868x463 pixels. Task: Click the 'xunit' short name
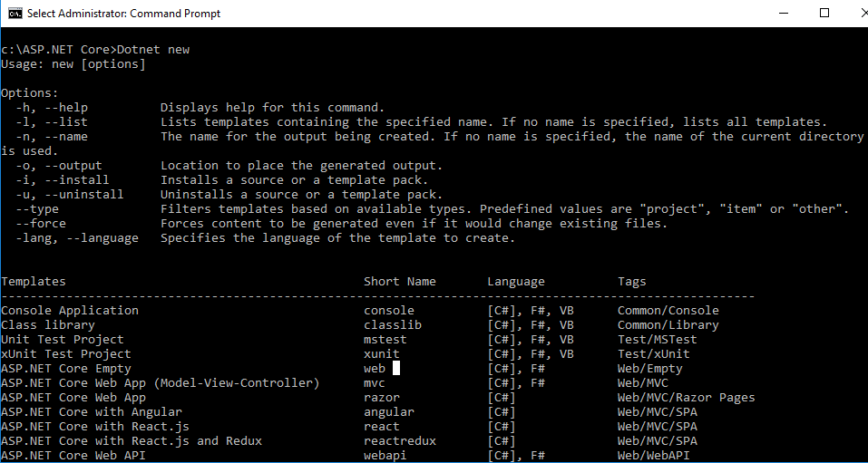[x=382, y=353]
